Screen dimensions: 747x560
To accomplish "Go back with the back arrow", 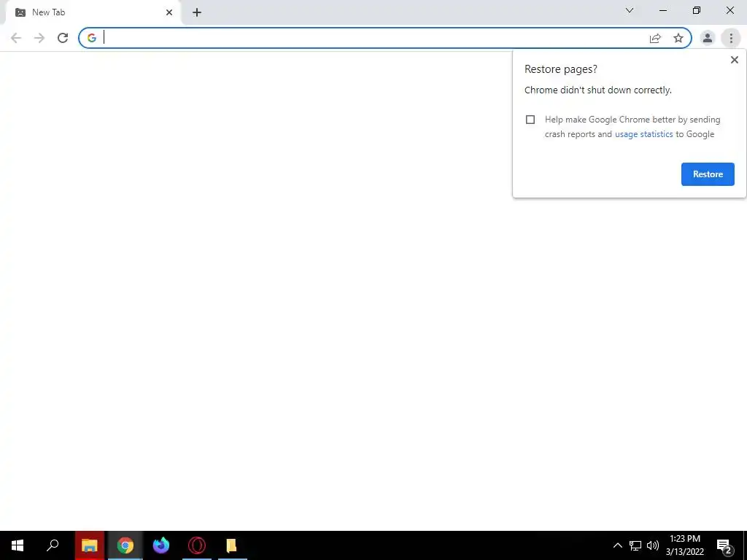I will [16, 38].
